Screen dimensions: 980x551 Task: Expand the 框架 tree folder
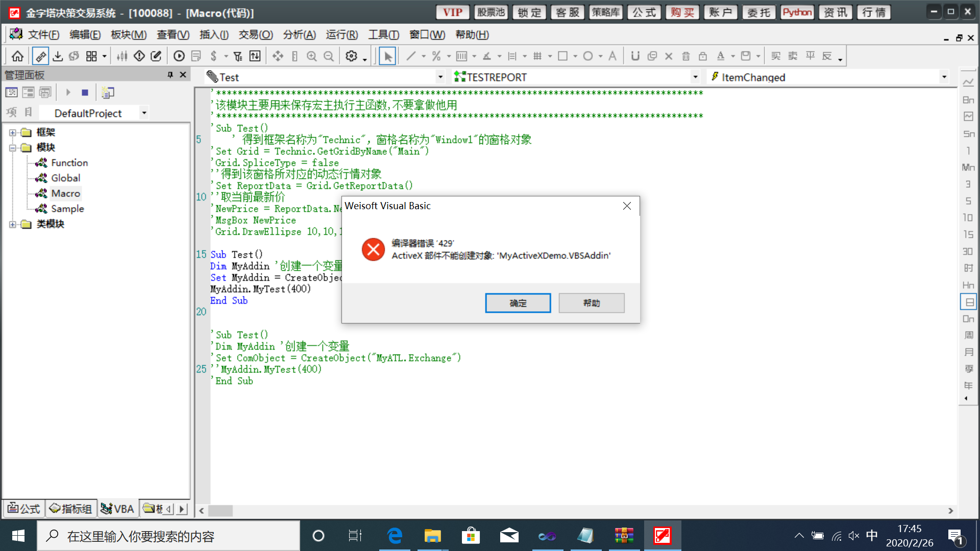pyautogui.click(x=13, y=133)
